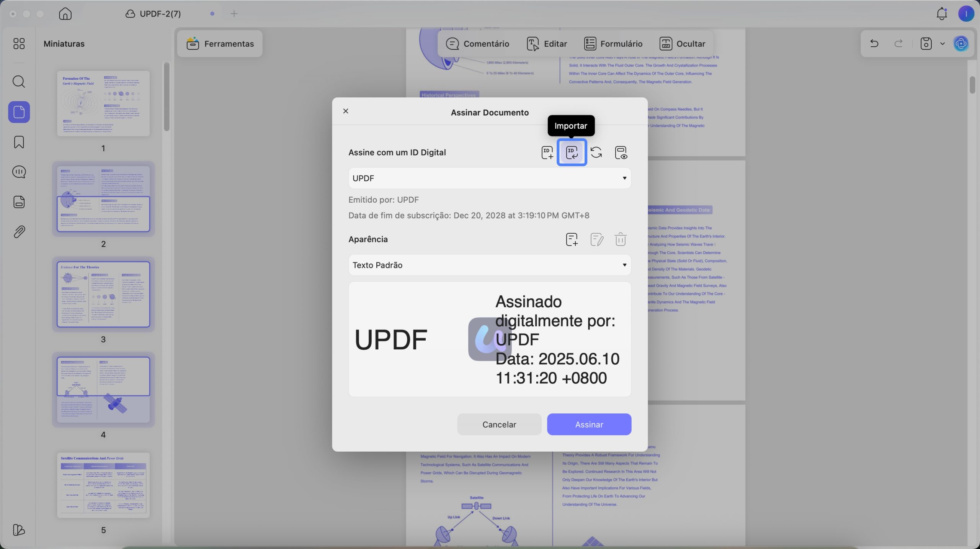Go to the home screen
980x549 pixels.
[x=65, y=14]
